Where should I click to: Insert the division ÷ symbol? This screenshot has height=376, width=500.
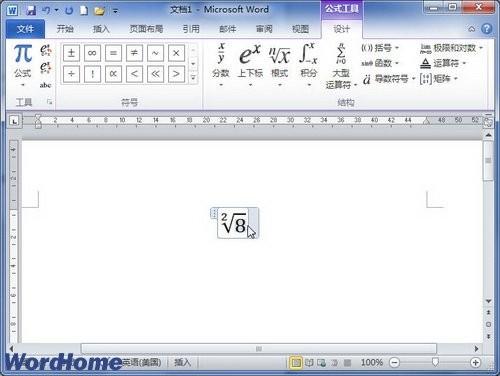point(71,74)
